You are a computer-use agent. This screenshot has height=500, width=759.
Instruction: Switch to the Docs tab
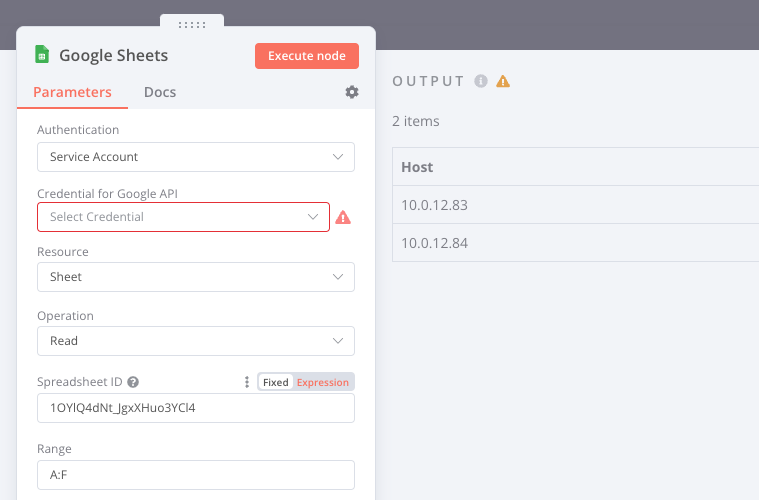(x=160, y=92)
